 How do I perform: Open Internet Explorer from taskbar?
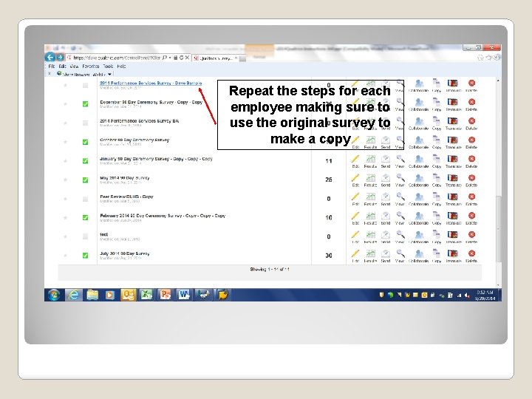(74, 295)
